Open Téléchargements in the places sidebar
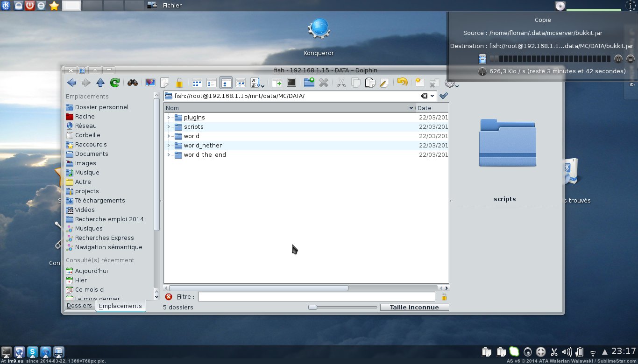The height and width of the screenshot is (364, 638). point(100,201)
